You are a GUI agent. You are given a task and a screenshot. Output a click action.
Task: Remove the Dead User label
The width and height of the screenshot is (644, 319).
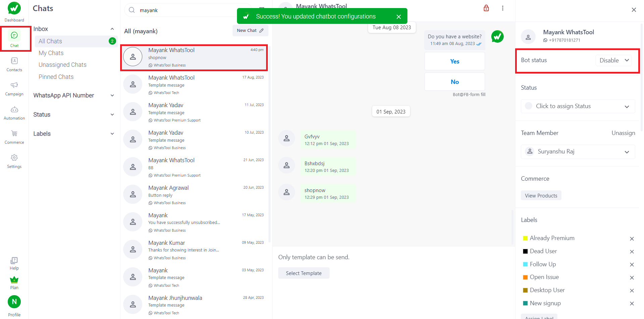coord(632,252)
